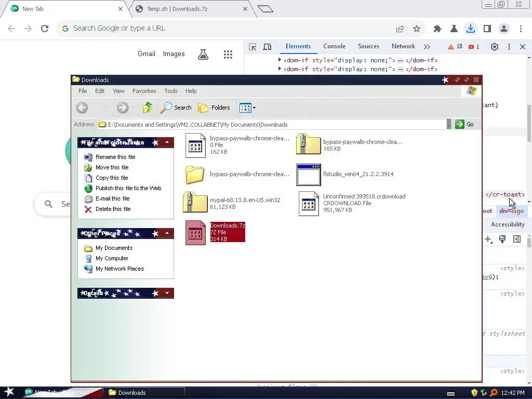Screen dimensions: 532x399
Task: Collapse the File and Folder Tasks panel
Action: click(167, 142)
